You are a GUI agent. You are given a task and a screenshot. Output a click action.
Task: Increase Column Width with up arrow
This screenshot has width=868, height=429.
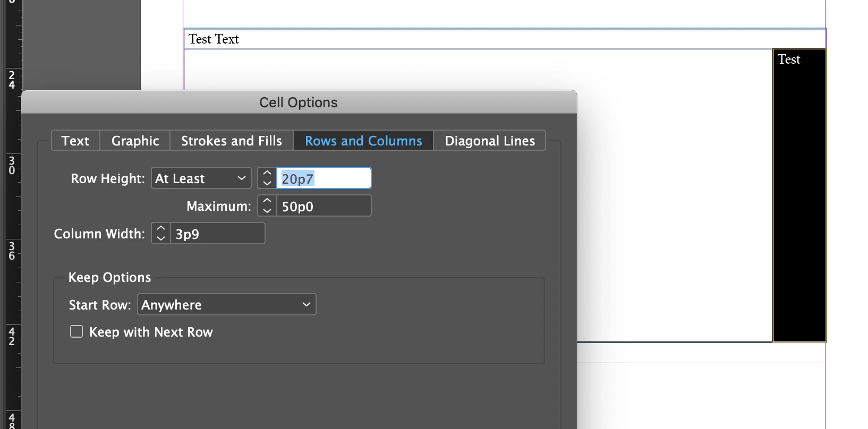click(x=161, y=228)
